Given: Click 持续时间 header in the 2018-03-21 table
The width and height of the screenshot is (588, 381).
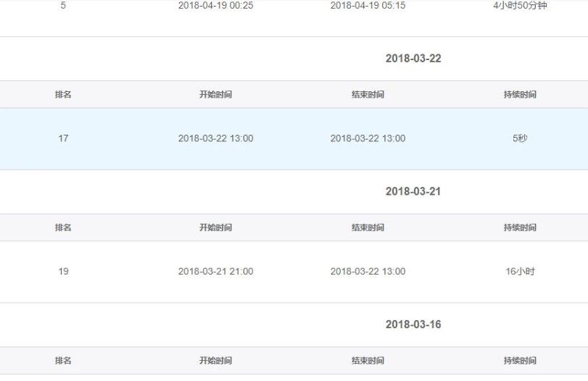Looking at the screenshot, I should tap(520, 228).
